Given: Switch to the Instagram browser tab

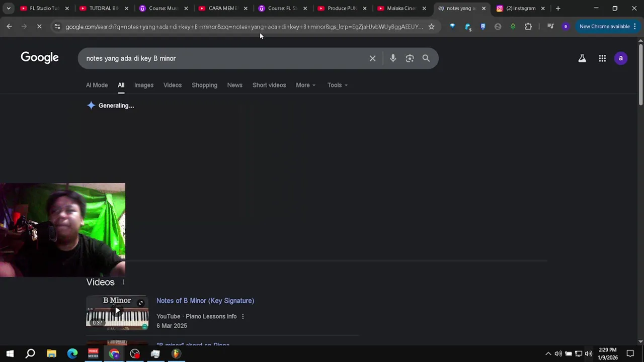Looking at the screenshot, I should coord(520,9).
